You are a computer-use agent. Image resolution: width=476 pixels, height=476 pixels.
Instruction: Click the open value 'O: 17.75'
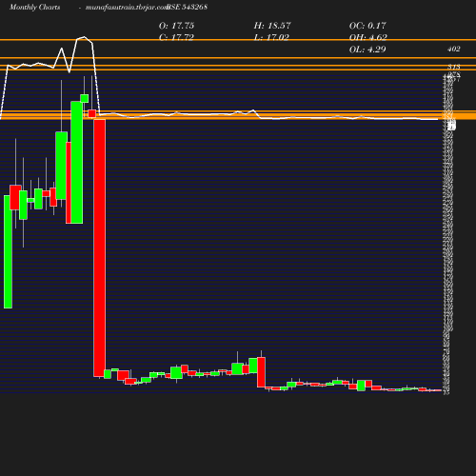176,26
